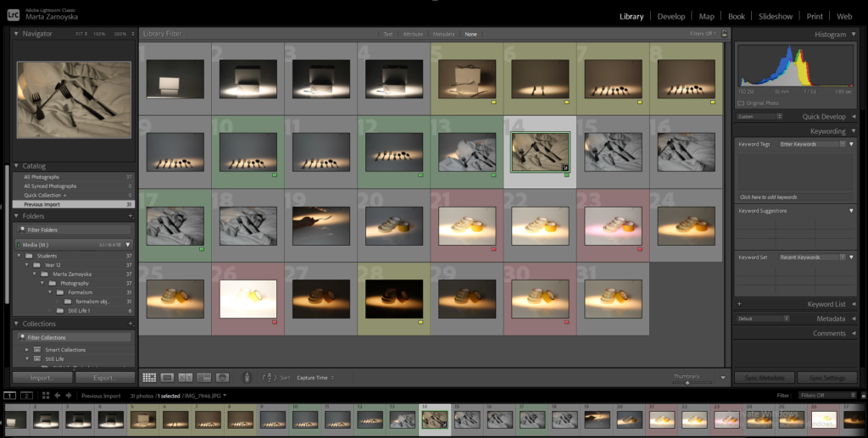Click second window display button 2
This screenshot has width=868, height=438.
(x=26, y=396)
